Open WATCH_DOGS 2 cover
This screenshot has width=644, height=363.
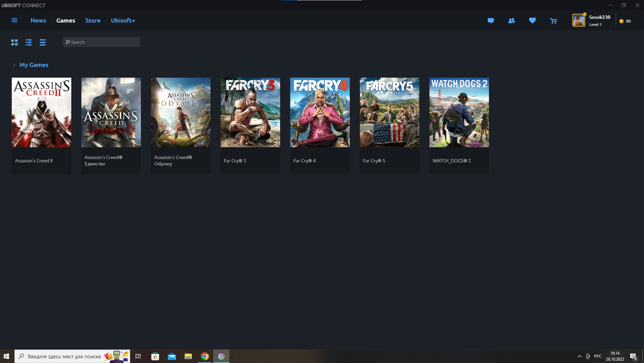click(x=459, y=112)
